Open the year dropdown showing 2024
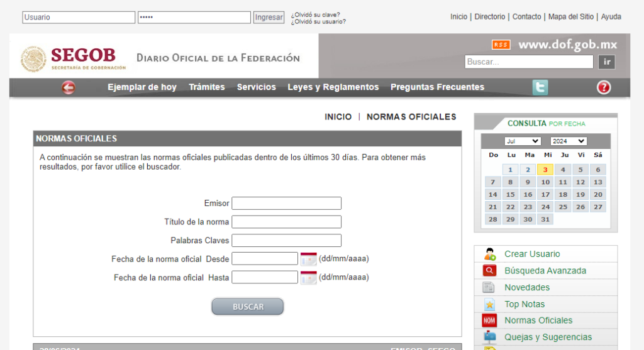 (568, 141)
